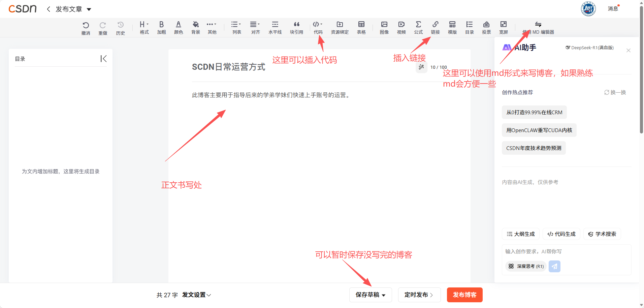The image size is (644, 308).
Task: Collapse the 目录 sidebar panel
Action: [103, 59]
